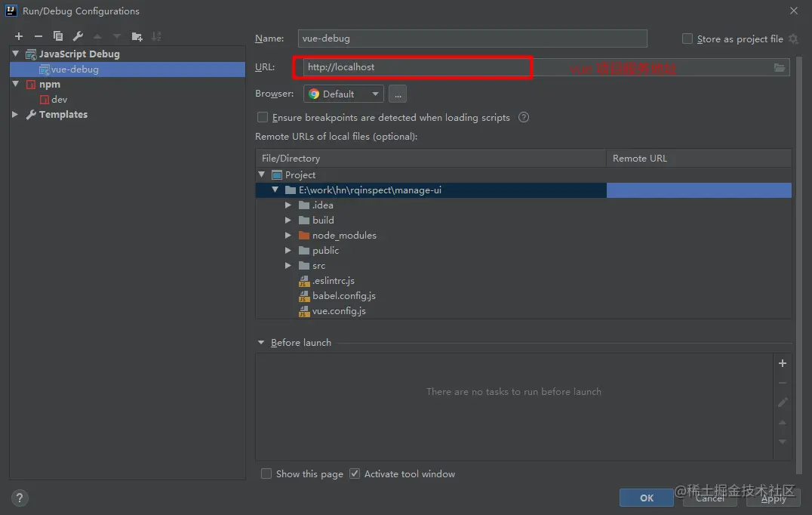The image size is (812, 515).
Task: Move the configuration up
Action: tap(97, 36)
